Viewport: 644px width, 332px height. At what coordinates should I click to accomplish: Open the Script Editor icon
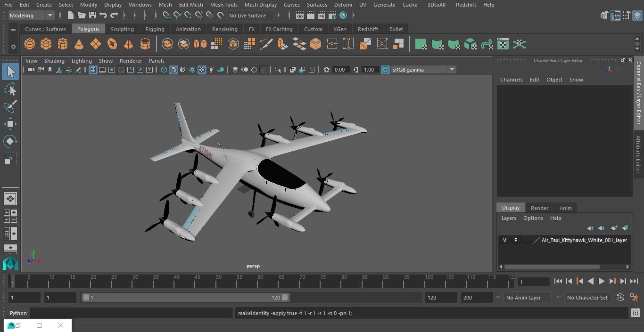pos(636,313)
